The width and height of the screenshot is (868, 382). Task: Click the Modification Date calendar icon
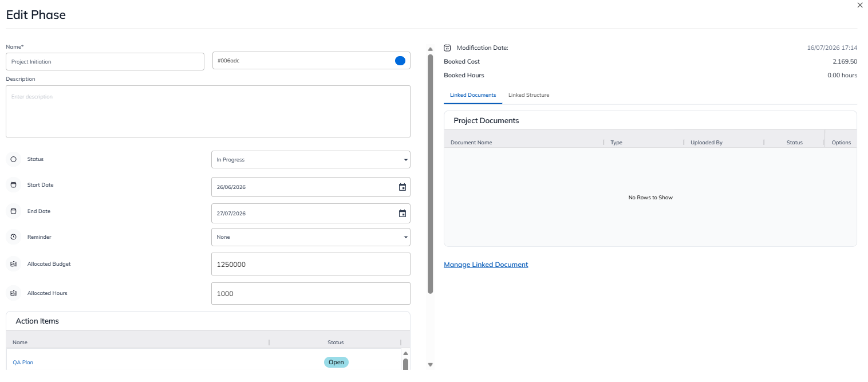[x=448, y=48]
